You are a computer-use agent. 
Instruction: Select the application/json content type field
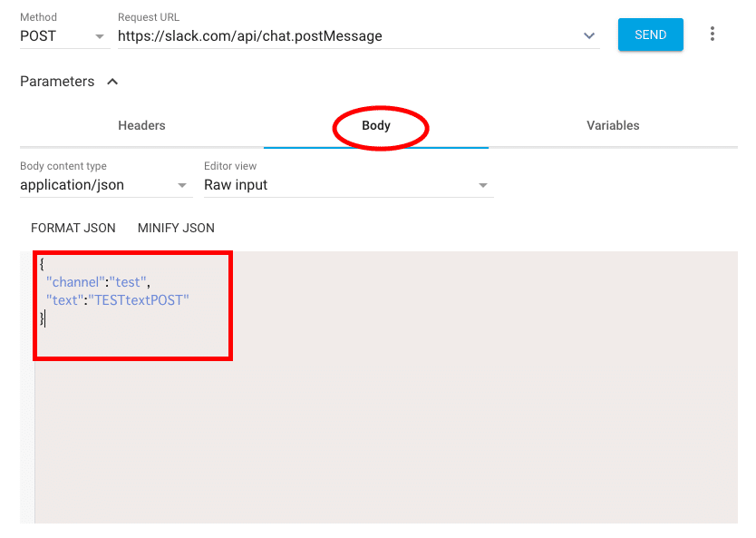[x=73, y=185]
